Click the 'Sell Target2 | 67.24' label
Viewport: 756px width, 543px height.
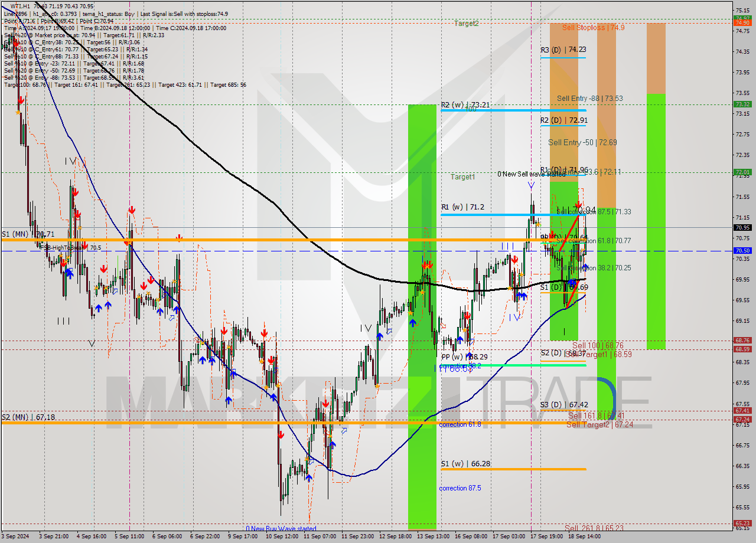600,424
